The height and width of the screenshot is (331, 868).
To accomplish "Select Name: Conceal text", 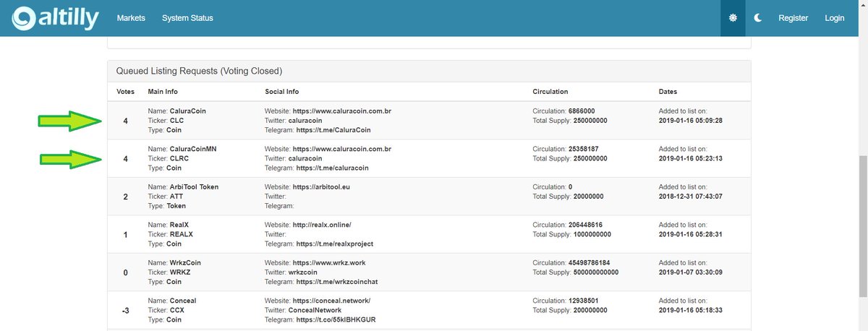I will pyautogui.click(x=172, y=301).
